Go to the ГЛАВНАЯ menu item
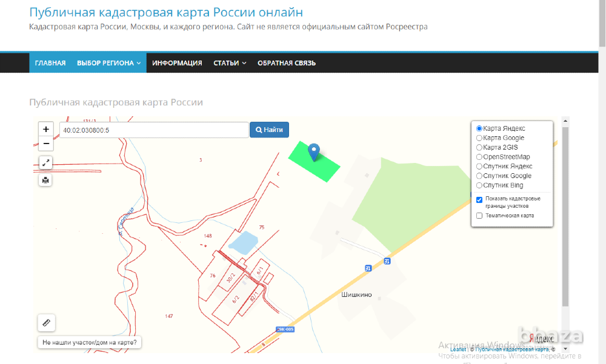 pyautogui.click(x=50, y=62)
